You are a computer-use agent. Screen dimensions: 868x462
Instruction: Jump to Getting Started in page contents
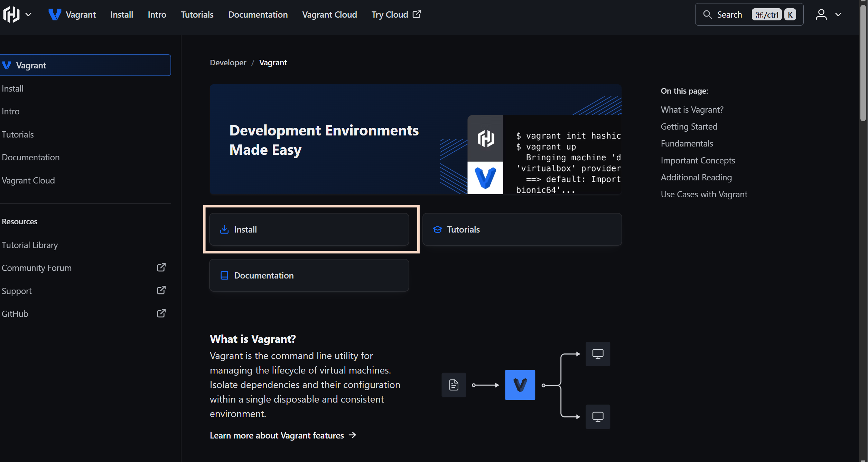(689, 126)
